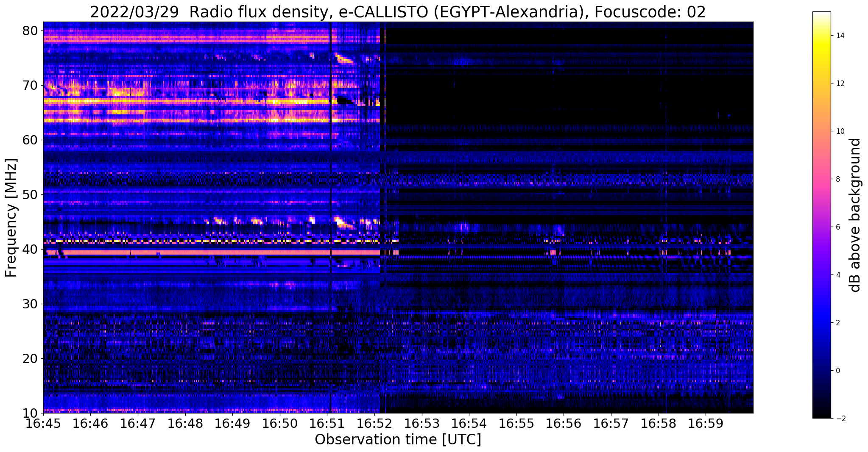Click the colorbar tick label 0
Viewport: 868px width, 452px height.
click(838, 371)
